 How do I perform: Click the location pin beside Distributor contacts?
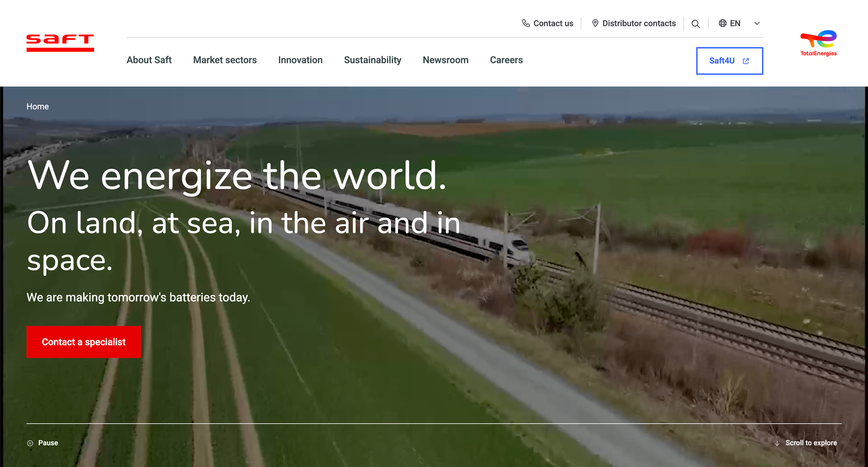(x=595, y=23)
